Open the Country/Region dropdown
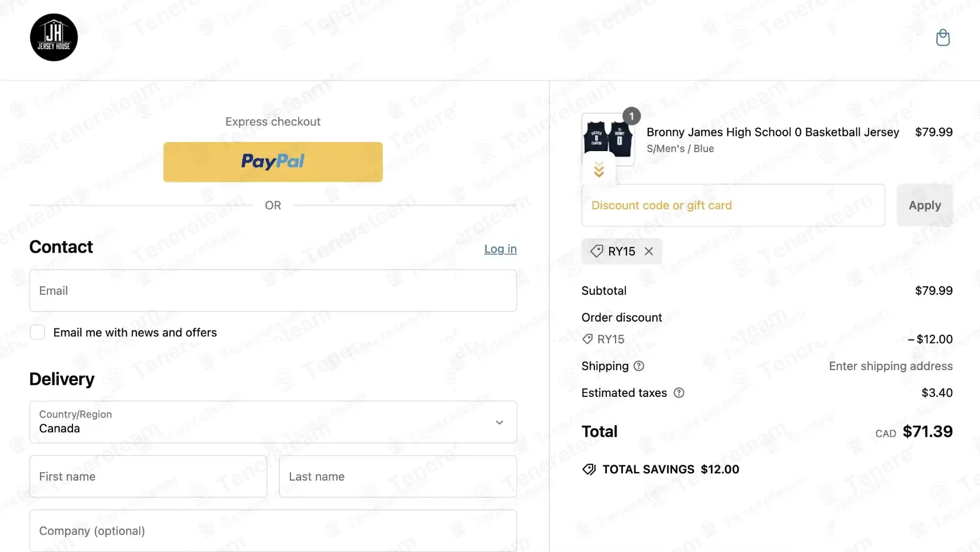The width and height of the screenshot is (980, 552). click(273, 422)
